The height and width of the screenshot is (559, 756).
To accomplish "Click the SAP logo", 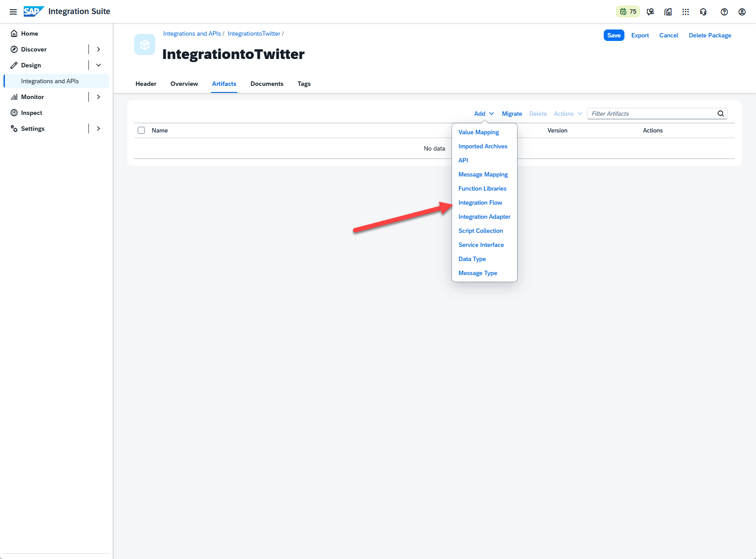I will [33, 11].
